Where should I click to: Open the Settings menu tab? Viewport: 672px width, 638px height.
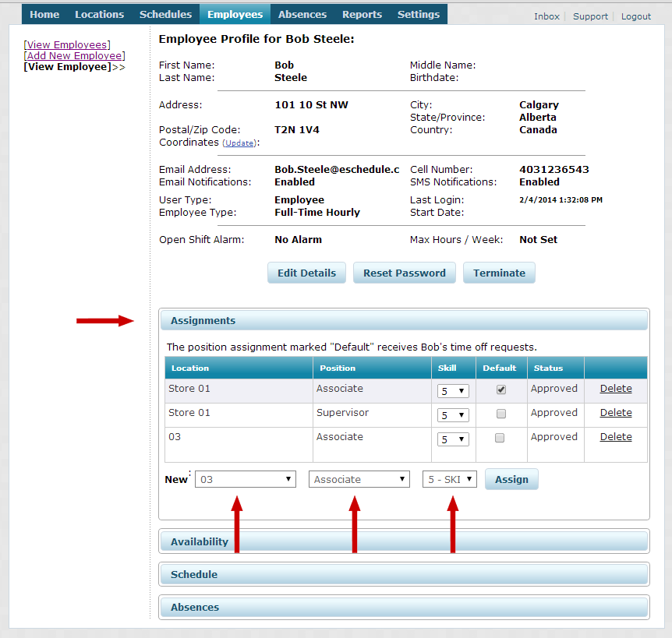419,14
